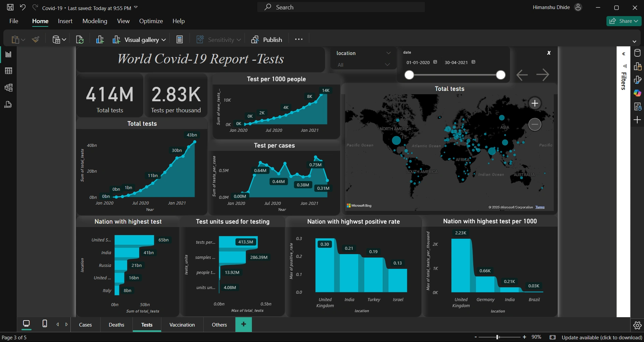Image resolution: width=644 pixels, height=342 pixels.
Task: Select the Insert ribbon tab
Action: click(x=65, y=21)
